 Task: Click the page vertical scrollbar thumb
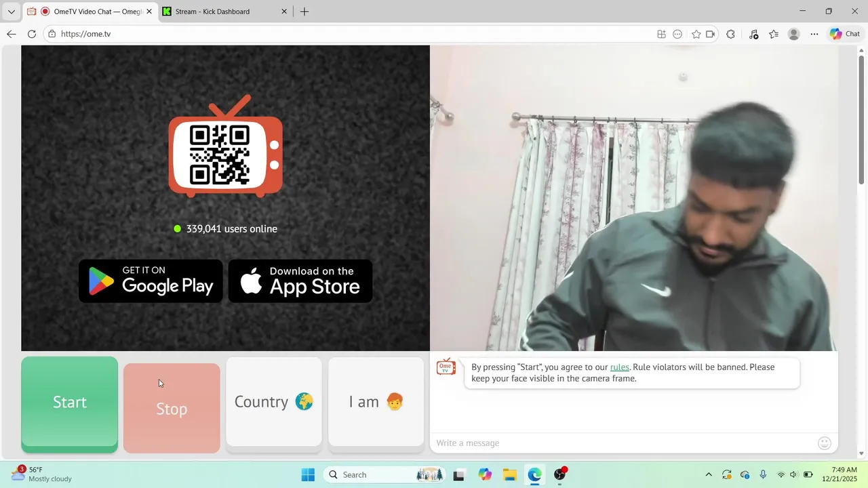click(x=862, y=120)
